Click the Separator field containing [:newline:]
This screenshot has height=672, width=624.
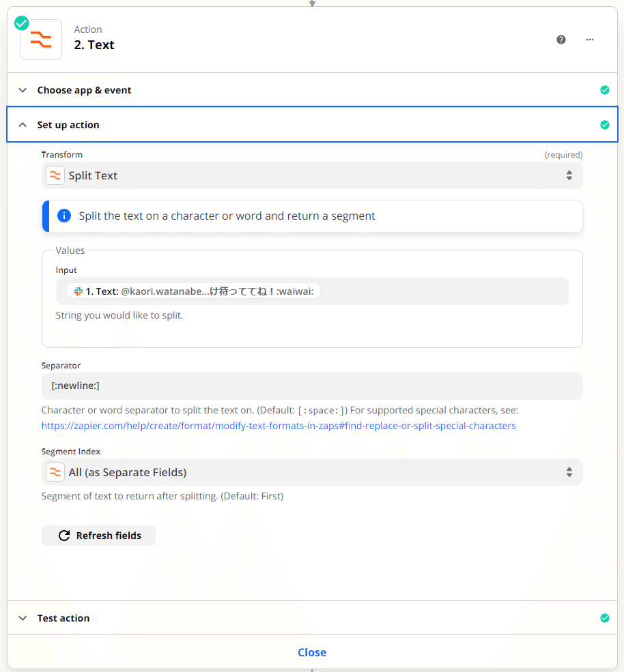coord(312,385)
